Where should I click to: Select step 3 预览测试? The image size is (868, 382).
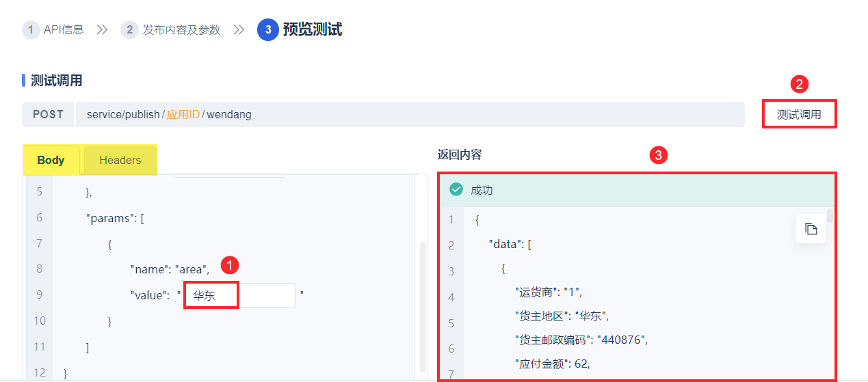coord(300,29)
